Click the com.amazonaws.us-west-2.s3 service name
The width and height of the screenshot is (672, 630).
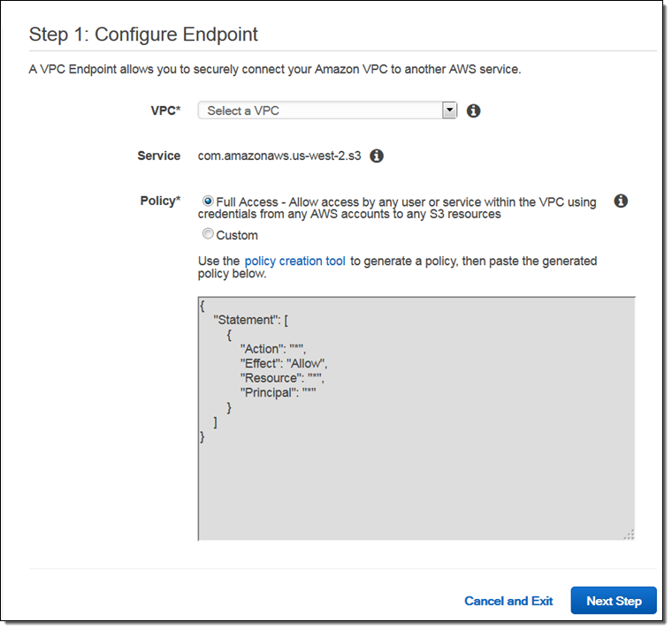281,156
